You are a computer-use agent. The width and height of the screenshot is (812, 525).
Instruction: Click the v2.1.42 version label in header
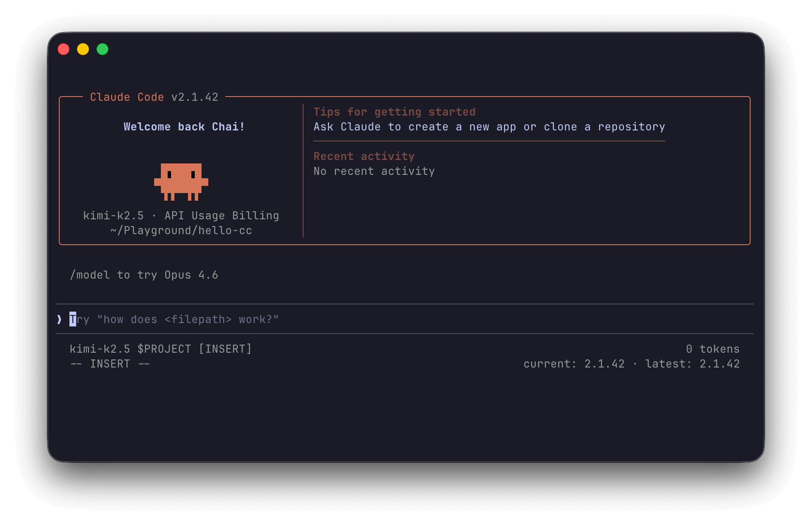coord(195,97)
